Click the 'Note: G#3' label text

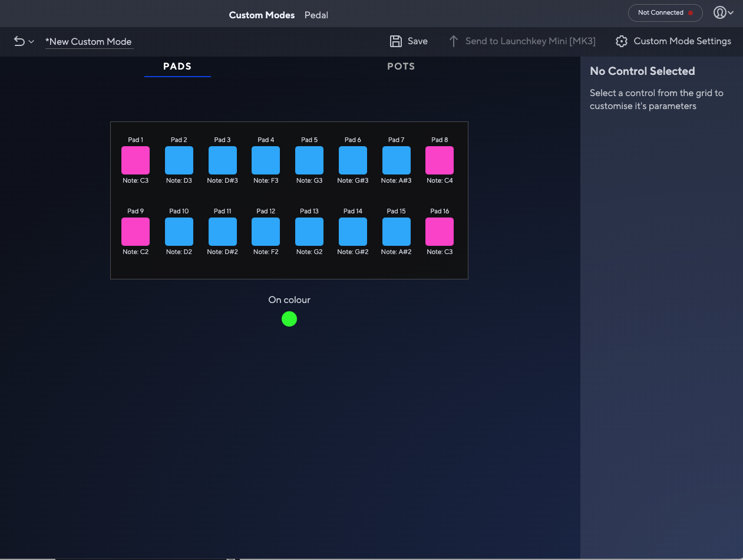click(353, 181)
